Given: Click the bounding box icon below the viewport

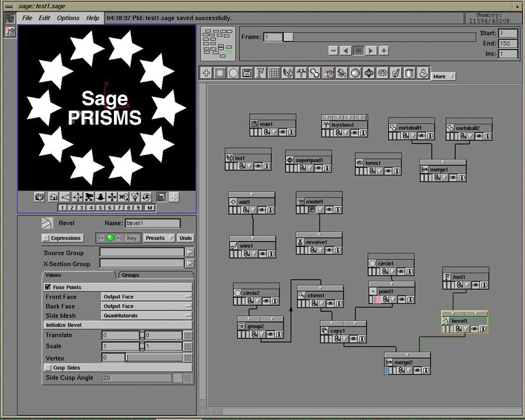Looking at the screenshot, I should tap(39, 197).
